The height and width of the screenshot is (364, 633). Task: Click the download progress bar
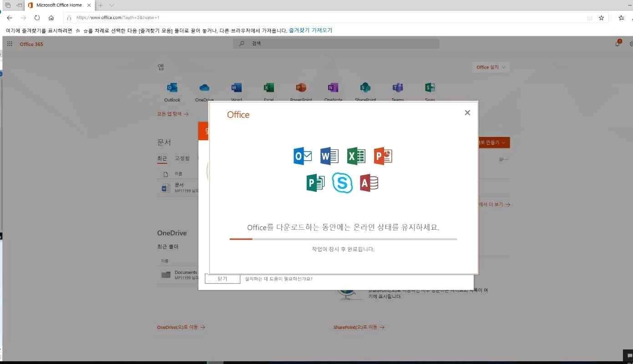343,239
